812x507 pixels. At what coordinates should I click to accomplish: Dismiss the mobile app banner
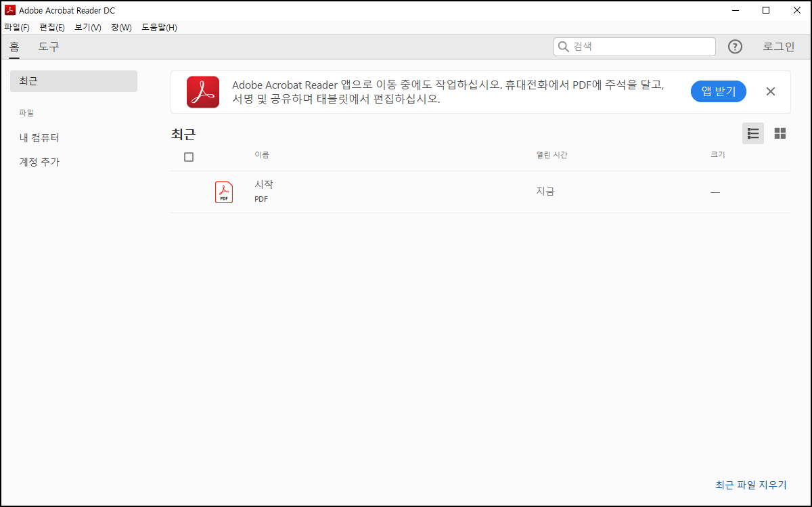pos(771,91)
